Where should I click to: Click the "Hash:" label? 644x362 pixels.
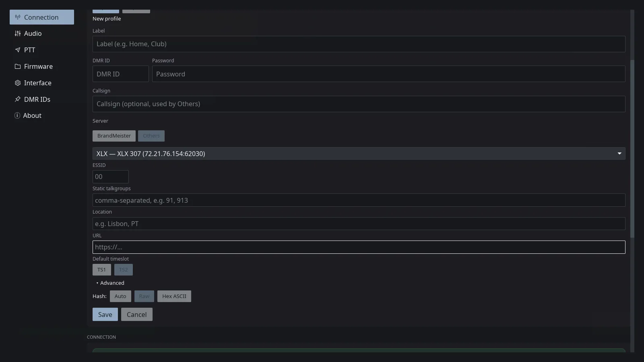click(99, 296)
